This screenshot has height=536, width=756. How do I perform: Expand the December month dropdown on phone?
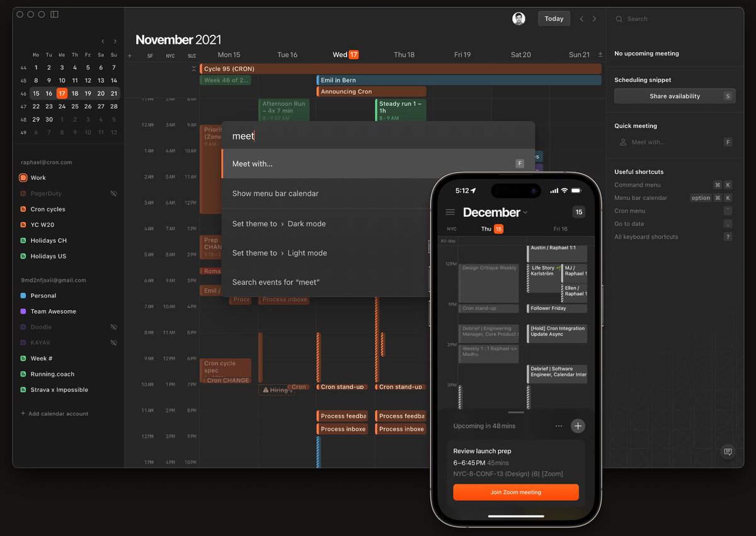click(525, 213)
